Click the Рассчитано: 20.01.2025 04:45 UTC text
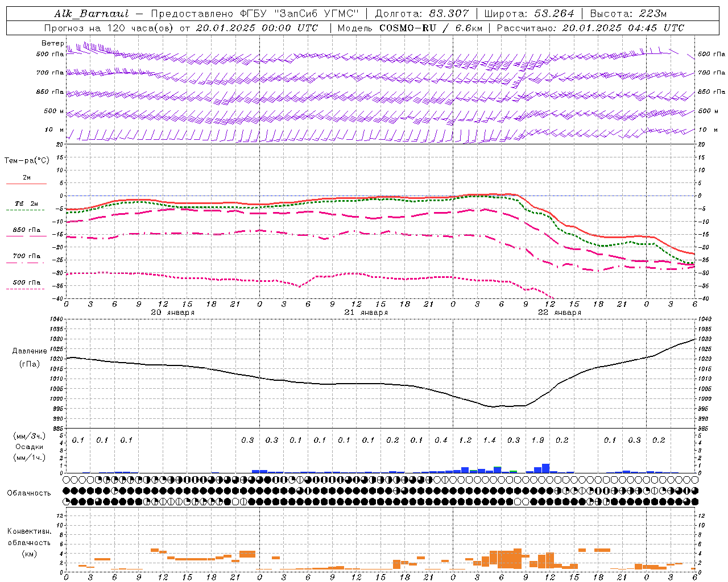 pos(590,28)
